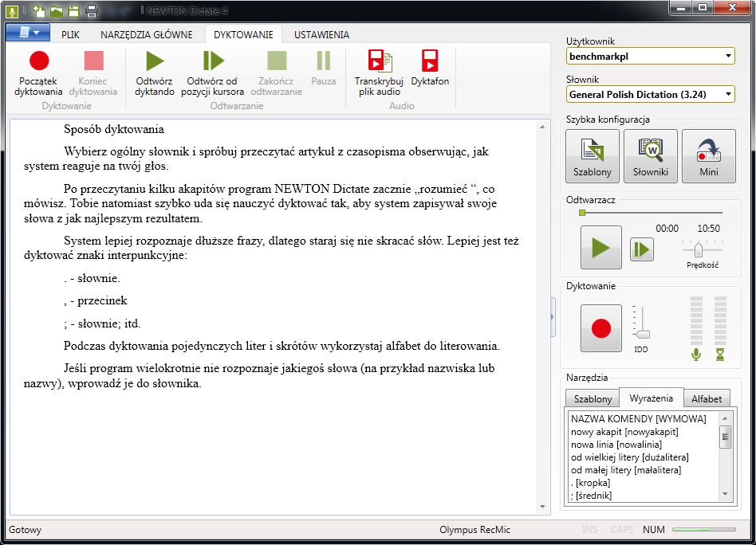Click the ', - przecinek' line
The image size is (756, 545).
pos(96,300)
